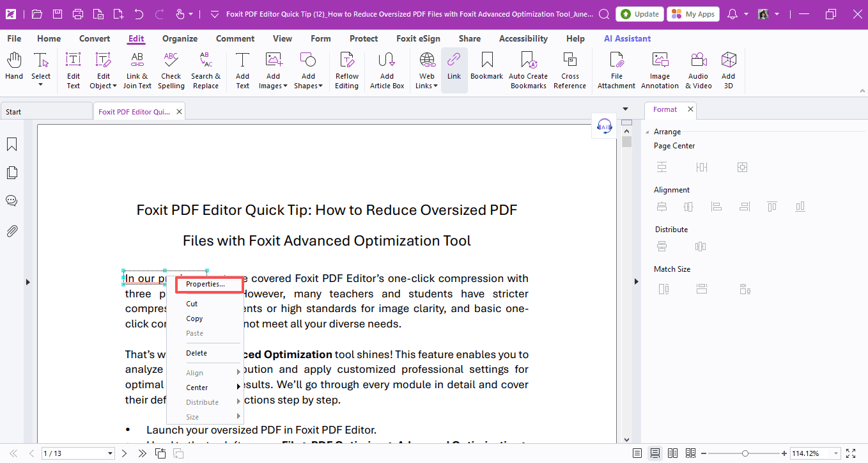Close the Format panel tab
The width and height of the screenshot is (868, 463).
690,109
